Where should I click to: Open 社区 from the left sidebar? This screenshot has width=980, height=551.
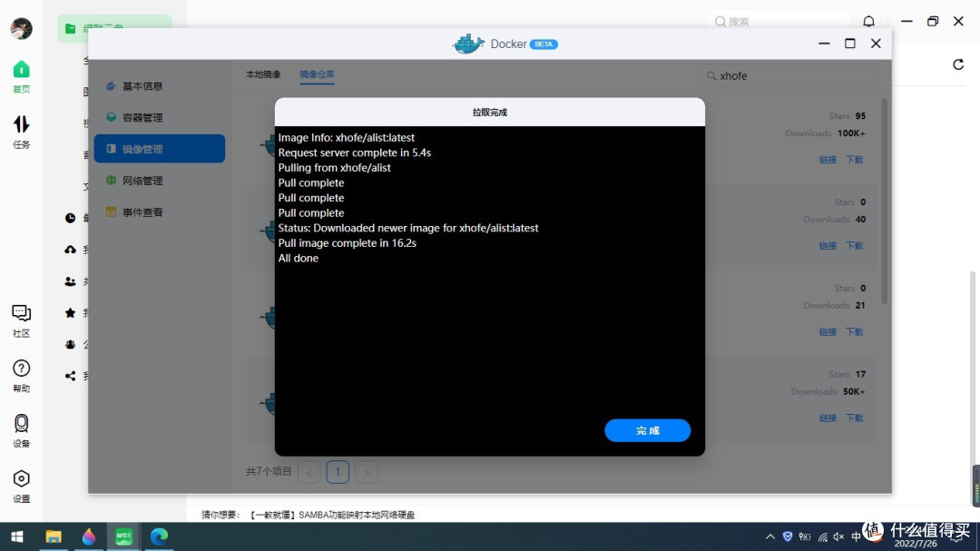[x=20, y=320]
